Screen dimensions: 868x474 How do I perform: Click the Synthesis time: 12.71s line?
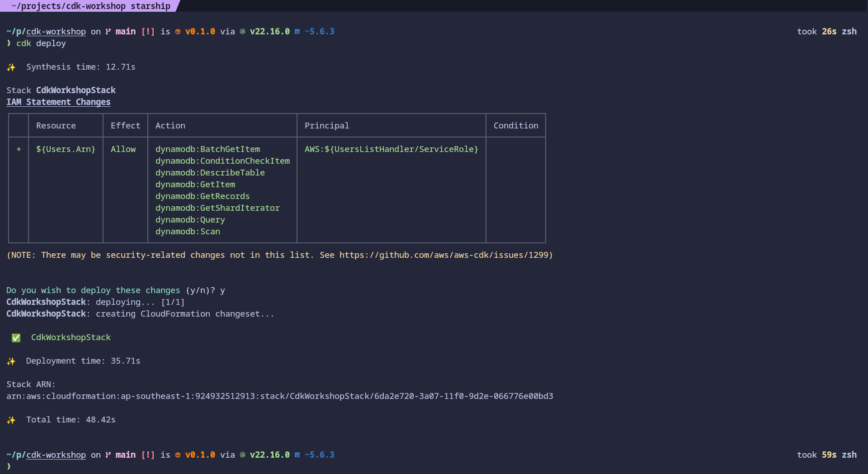pyautogui.click(x=81, y=67)
